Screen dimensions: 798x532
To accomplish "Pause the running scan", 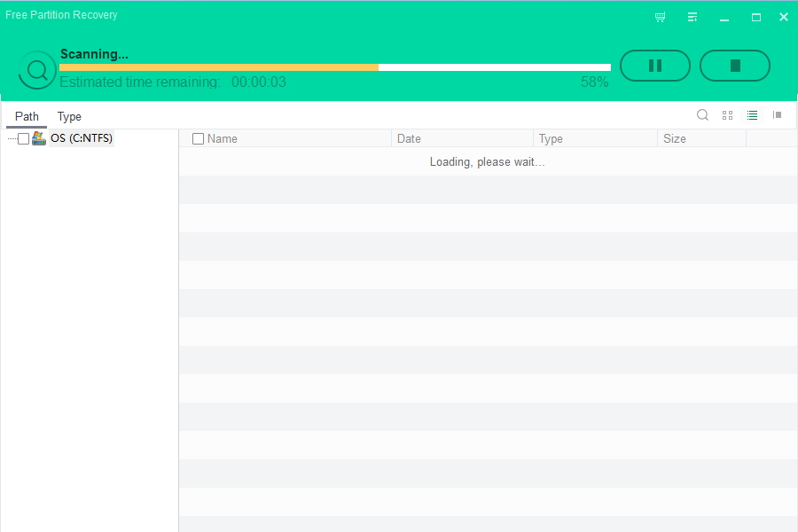I will [x=654, y=66].
